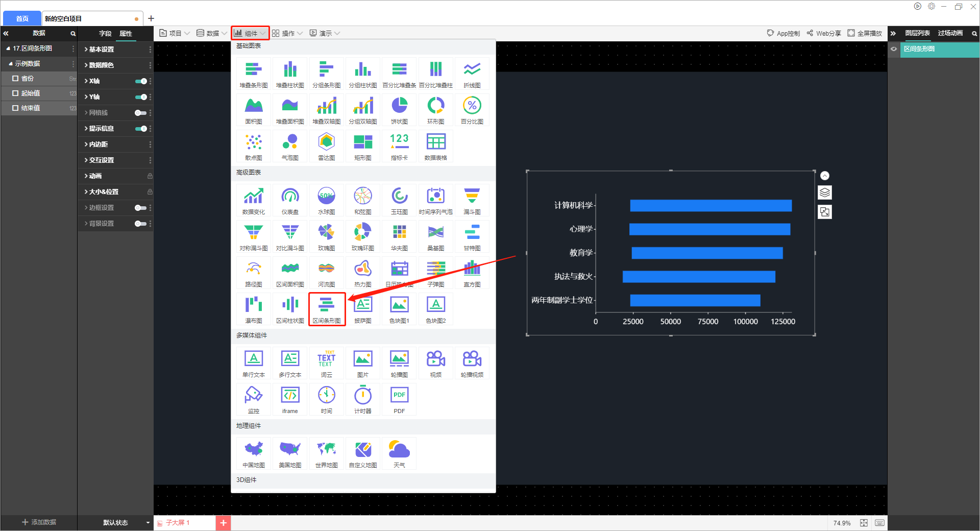The width and height of the screenshot is (980, 531).
Task: Check the 省份 field checkbox
Action: tap(15, 79)
